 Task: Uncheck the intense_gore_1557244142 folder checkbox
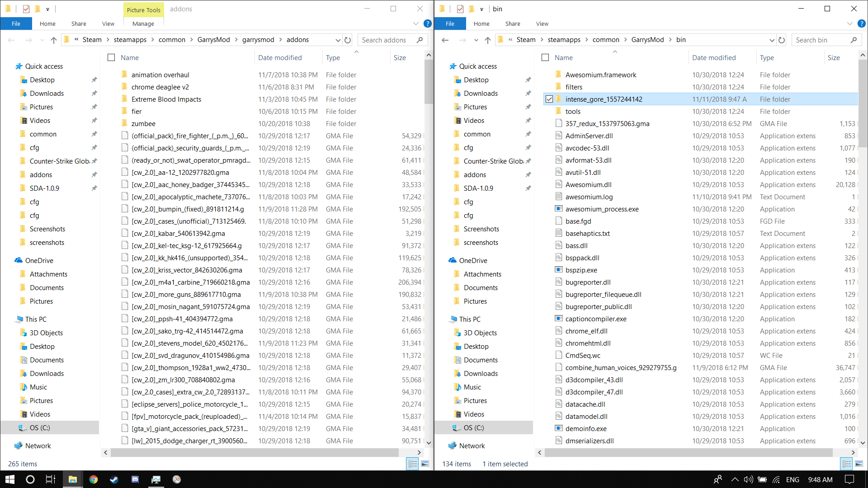point(549,99)
